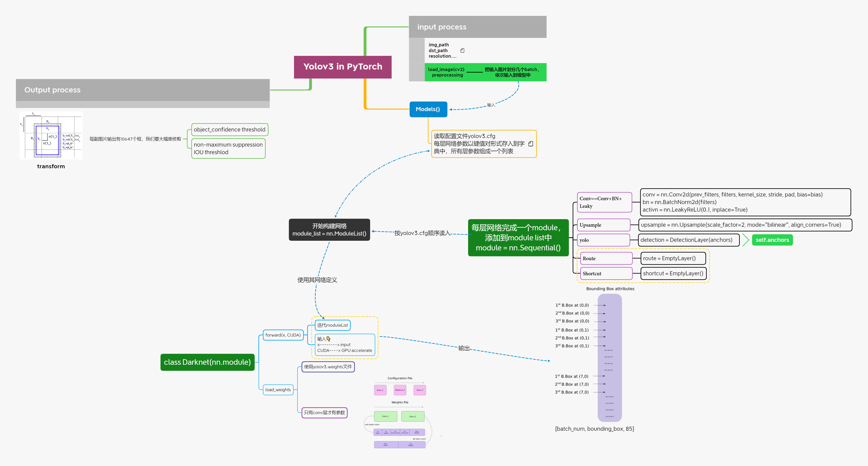Select the route = EmptyLayer() node
Image resolution: width=868 pixels, height=466 pixels.
tap(673, 258)
